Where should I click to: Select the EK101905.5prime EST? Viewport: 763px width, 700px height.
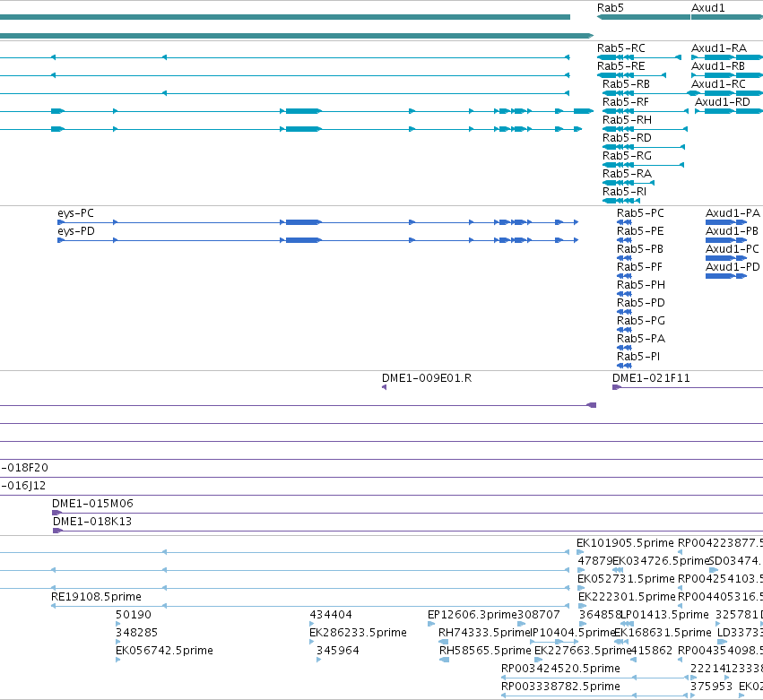(625, 543)
